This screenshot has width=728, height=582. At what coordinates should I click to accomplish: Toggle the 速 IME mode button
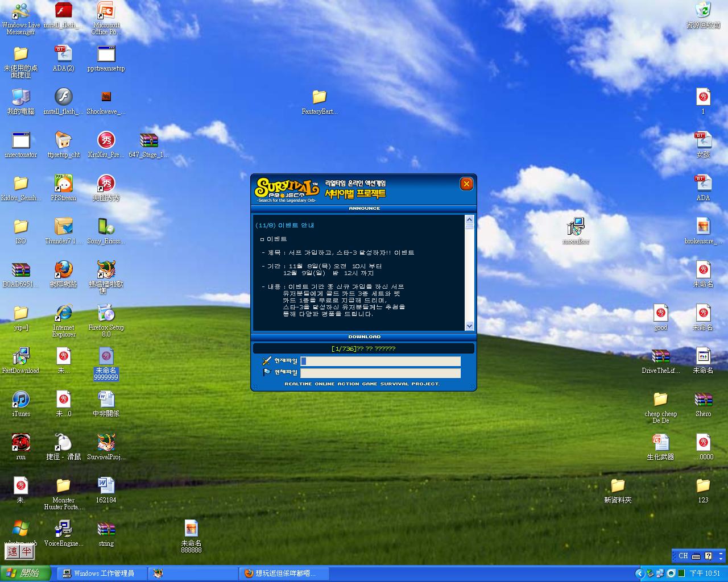(x=13, y=551)
